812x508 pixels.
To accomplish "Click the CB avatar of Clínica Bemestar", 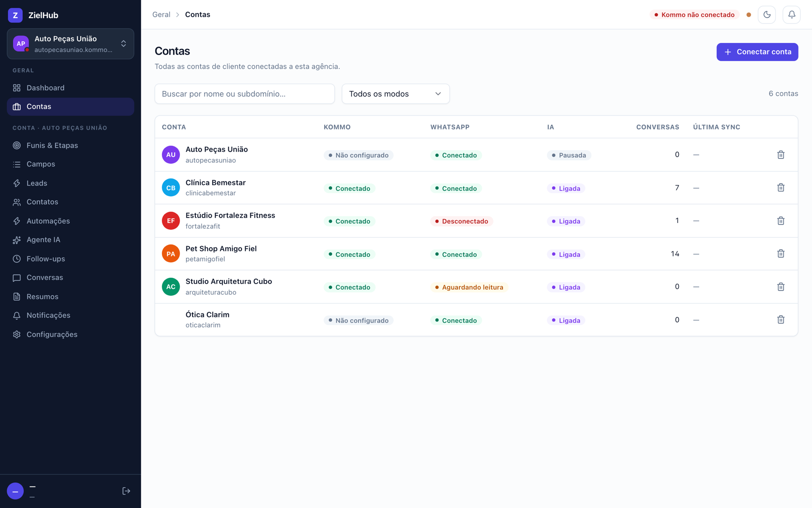I will point(171,188).
